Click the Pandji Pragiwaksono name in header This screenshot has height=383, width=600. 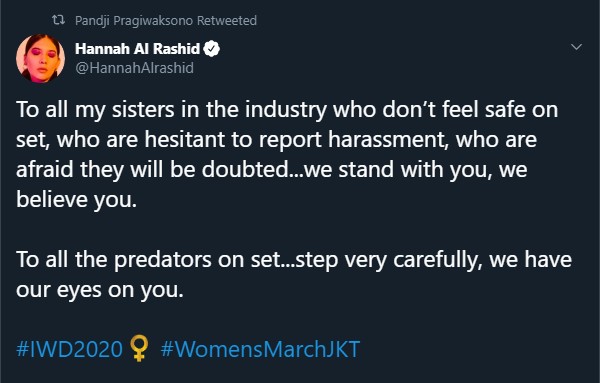coord(134,20)
